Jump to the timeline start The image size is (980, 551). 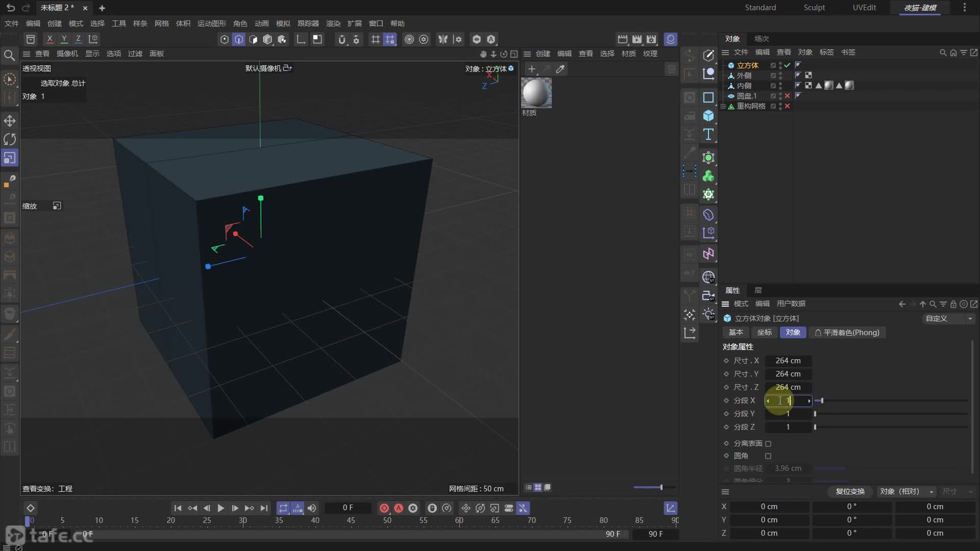(178, 508)
